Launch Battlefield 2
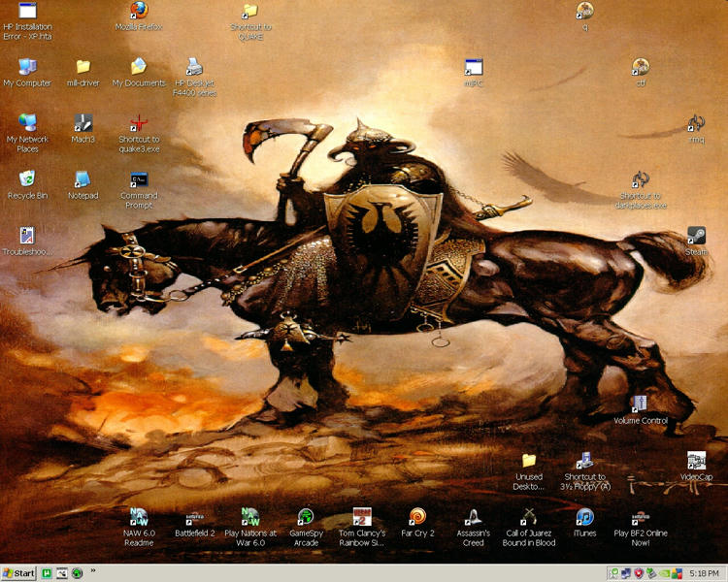728x582 pixels. [194, 523]
